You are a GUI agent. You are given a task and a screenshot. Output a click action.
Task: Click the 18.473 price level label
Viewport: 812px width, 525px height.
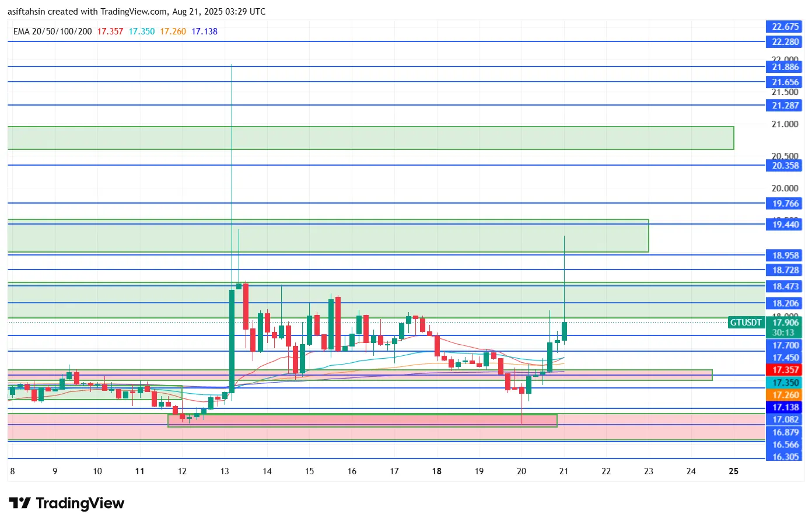click(785, 286)
